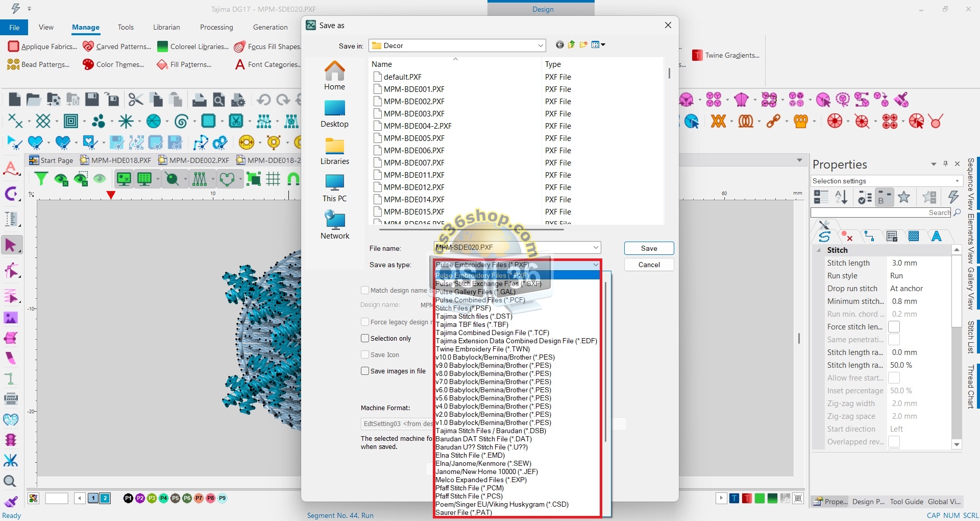This screenshot has height=521, width=980.
Task: Open the File menu
Action: pyautogui.click(x=14, y=27)
